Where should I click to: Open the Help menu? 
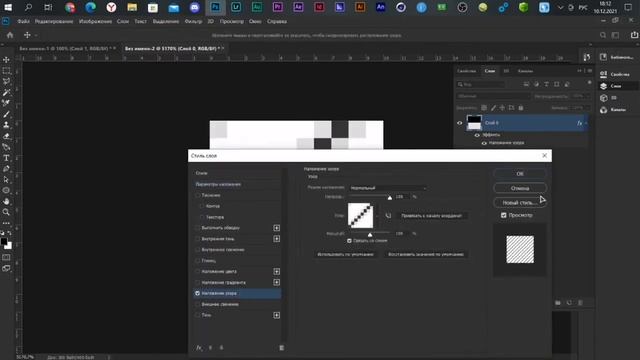click(x=277, y=21)
